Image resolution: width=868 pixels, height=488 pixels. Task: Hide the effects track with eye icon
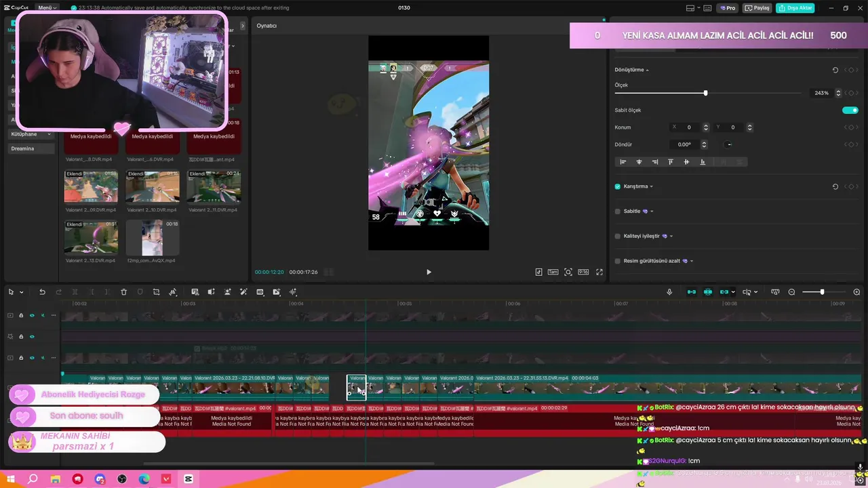pos(32,336)
